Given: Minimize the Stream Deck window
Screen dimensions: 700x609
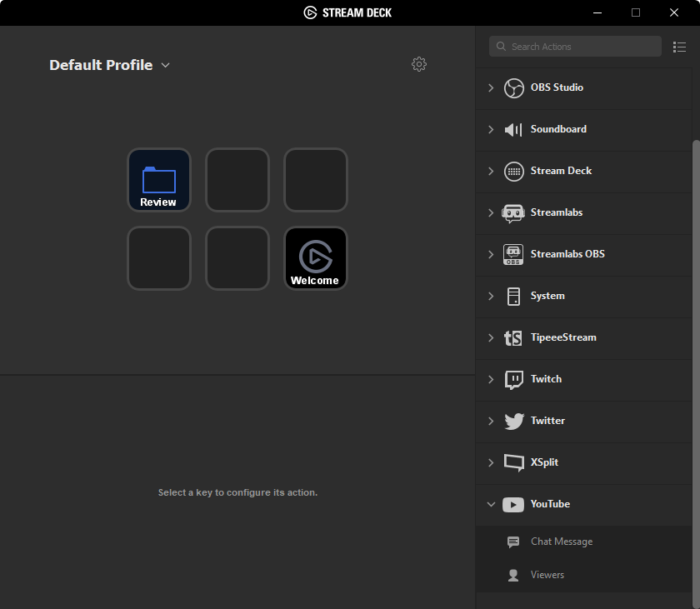Looking at the screenshot, I should tap(597, 12).
